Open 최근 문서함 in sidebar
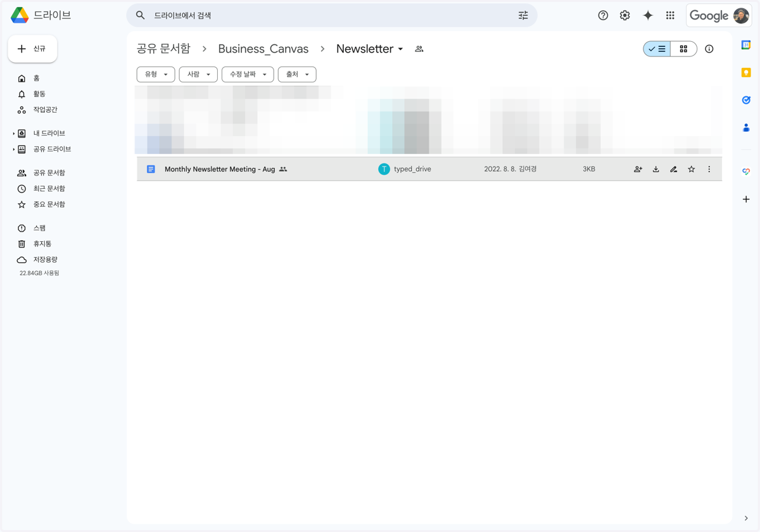The width and height of the screenshot is (760, 532). (x=49, y=189)
